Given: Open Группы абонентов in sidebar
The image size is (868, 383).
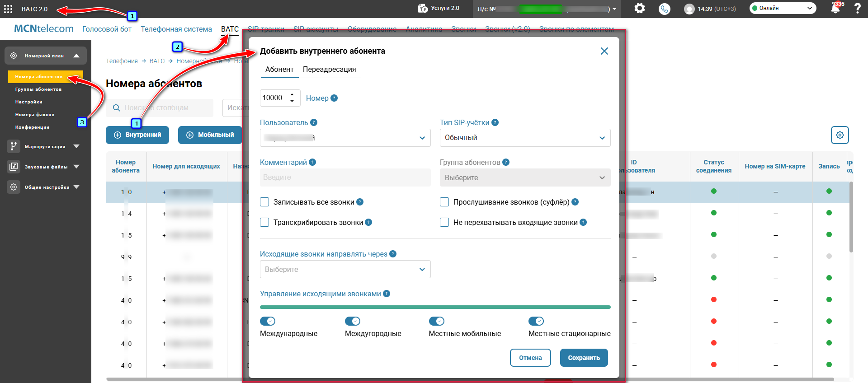Looking at the screenshot, I should point(38,89).
